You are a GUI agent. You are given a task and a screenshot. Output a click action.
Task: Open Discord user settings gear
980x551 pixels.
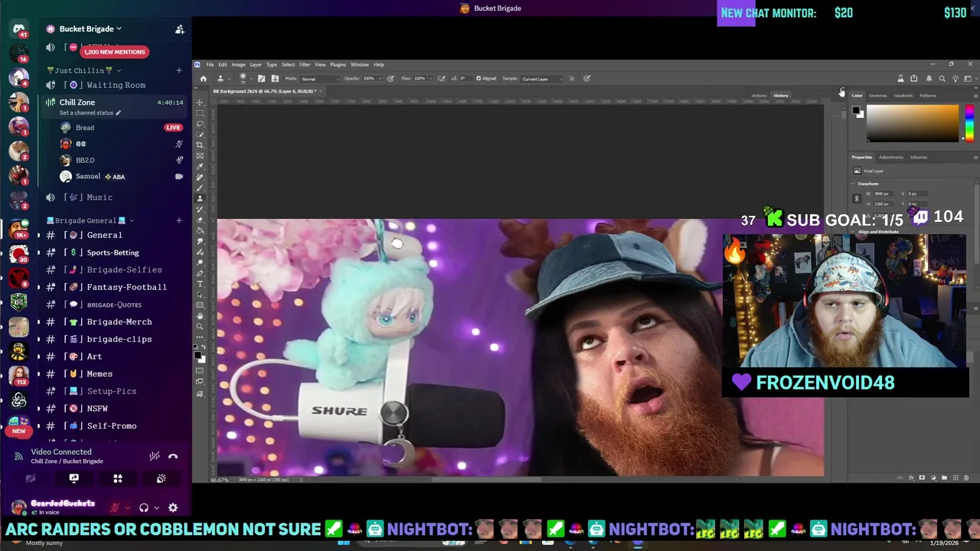pos(173,507)
